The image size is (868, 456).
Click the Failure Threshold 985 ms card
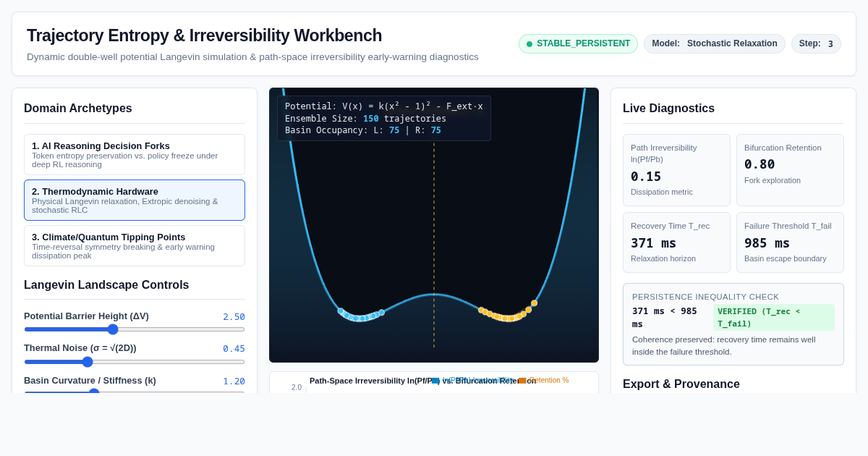point(790,242)
